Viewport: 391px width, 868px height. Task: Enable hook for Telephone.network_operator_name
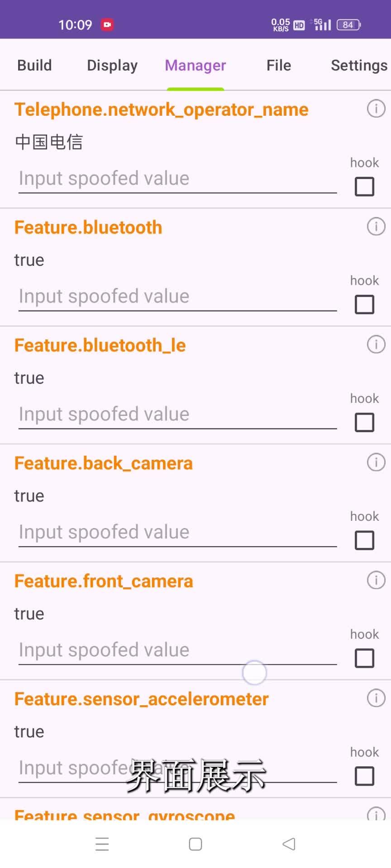click(x=364, y=186)
